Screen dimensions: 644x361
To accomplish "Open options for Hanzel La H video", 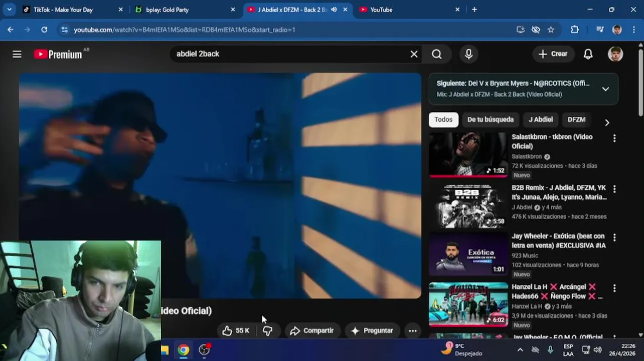I will [614, 288].
